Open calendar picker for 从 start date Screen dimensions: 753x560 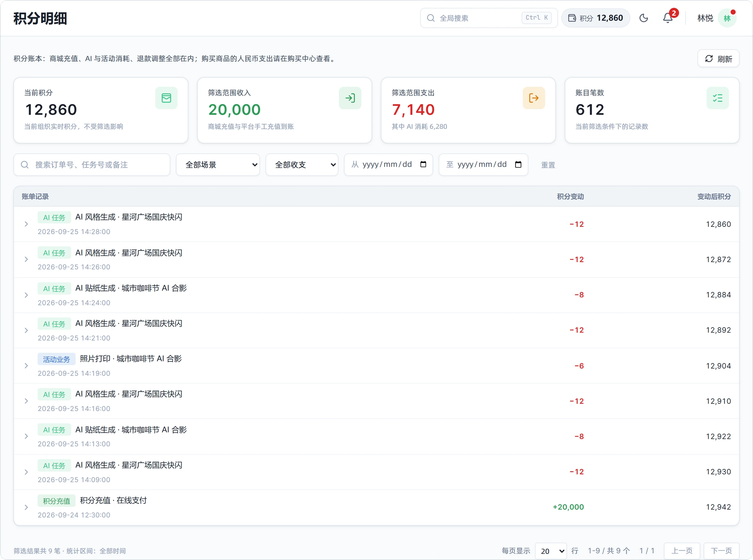click(423, 164)
